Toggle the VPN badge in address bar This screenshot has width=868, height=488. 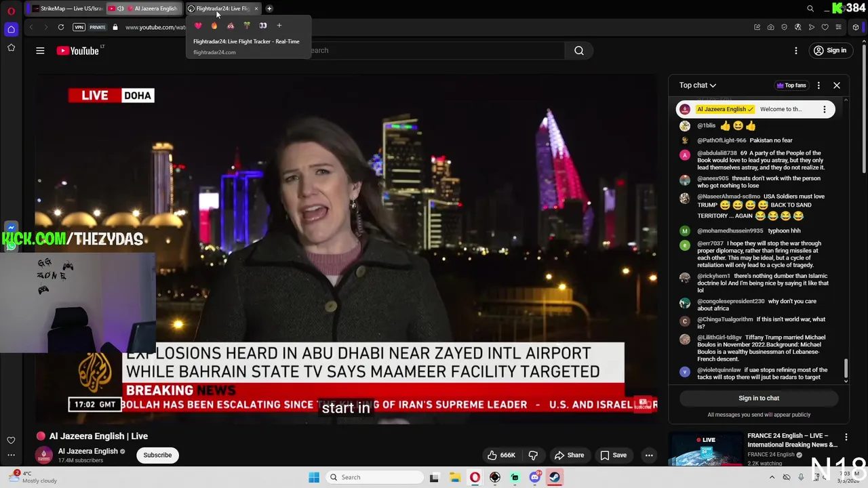coord(79,27)
